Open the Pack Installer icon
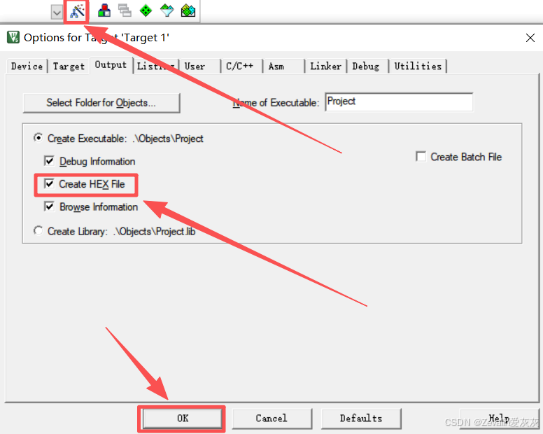The height and width of the screenshot is (434, 543). click(188, 11)
